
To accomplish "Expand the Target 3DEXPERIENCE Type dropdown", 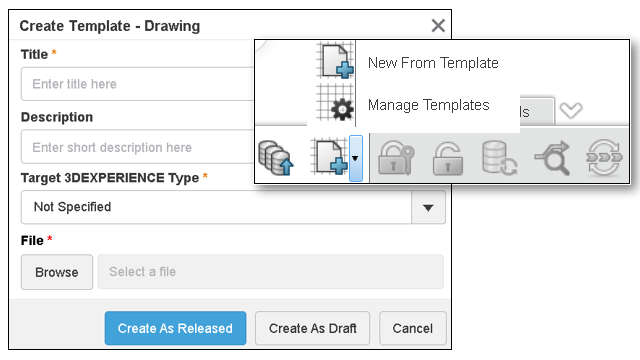I will [428, 207].
